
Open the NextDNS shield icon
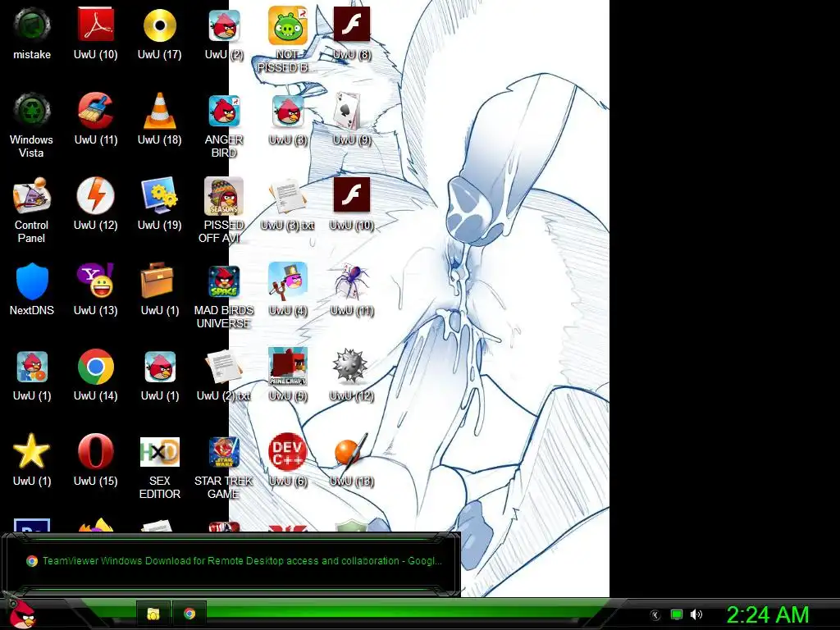click(32, 289)
